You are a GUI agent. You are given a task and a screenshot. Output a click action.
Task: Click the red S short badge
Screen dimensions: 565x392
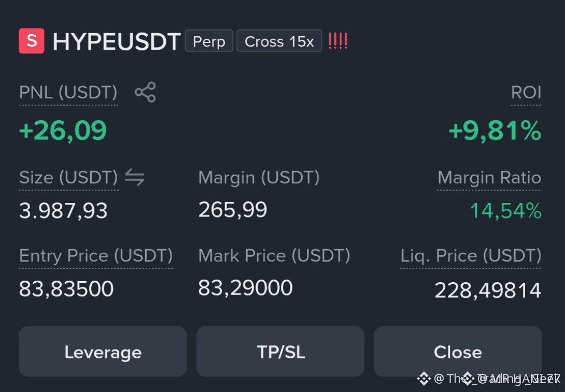(x=32, y=41)
